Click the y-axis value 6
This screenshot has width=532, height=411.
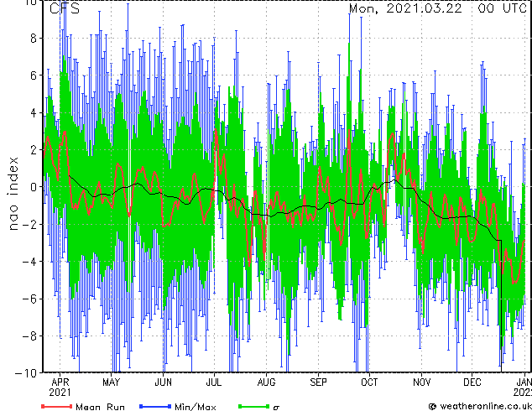pyautogui.click(x=34, y=75)
